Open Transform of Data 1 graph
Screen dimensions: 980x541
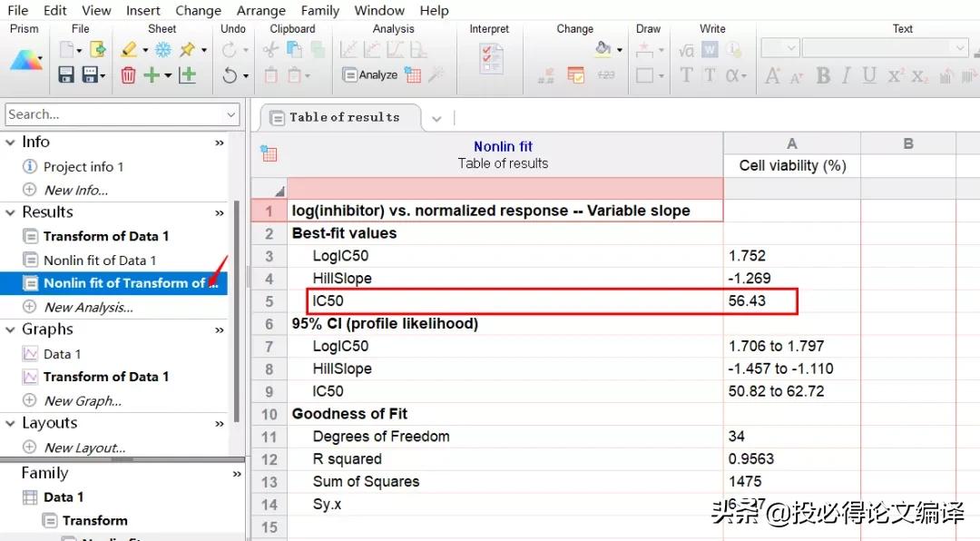(105, 377)
